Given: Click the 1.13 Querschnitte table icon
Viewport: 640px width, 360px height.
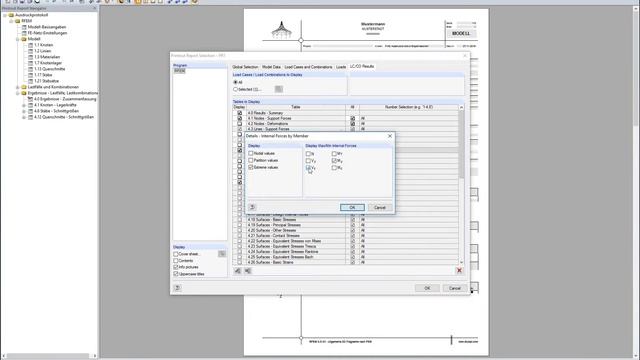Looking at the screenshot, I should pyautogui.click(x=31, y=69).
